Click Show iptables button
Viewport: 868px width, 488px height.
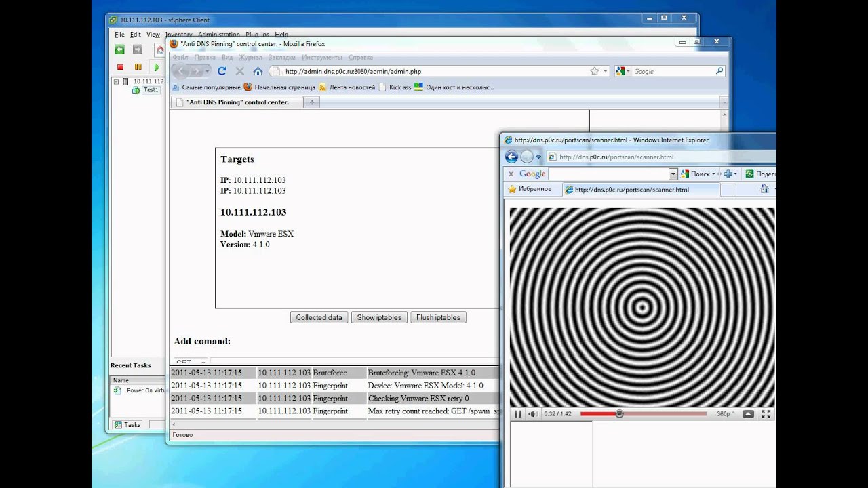point(379,317)
